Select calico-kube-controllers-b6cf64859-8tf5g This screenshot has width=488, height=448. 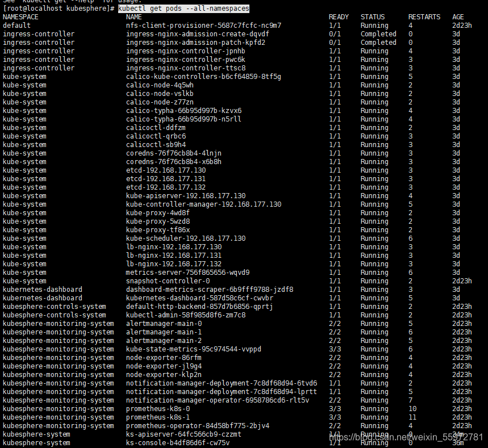(x=203, y=77)
